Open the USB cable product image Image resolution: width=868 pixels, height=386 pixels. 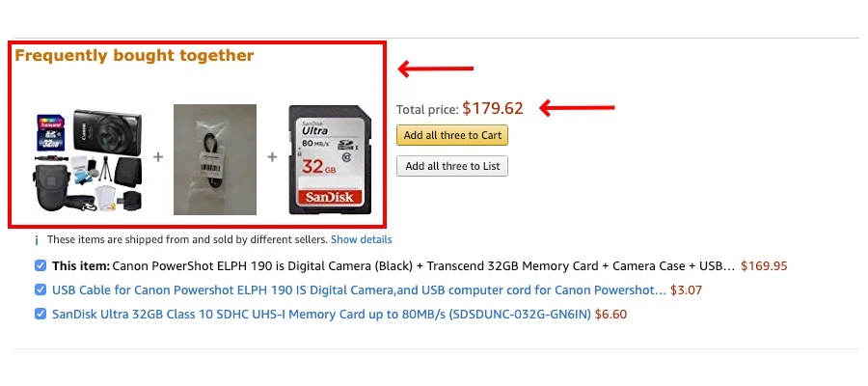click(214, 159)
